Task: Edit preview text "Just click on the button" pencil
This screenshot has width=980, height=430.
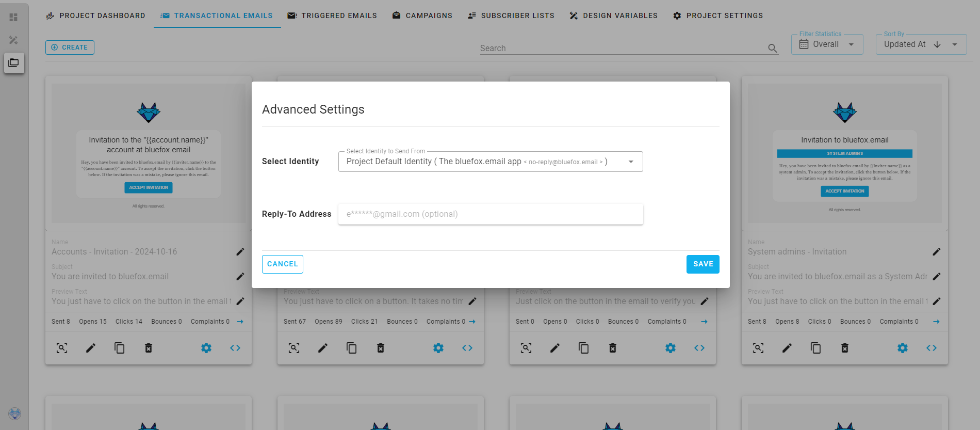Action: [x=704, y=301]
